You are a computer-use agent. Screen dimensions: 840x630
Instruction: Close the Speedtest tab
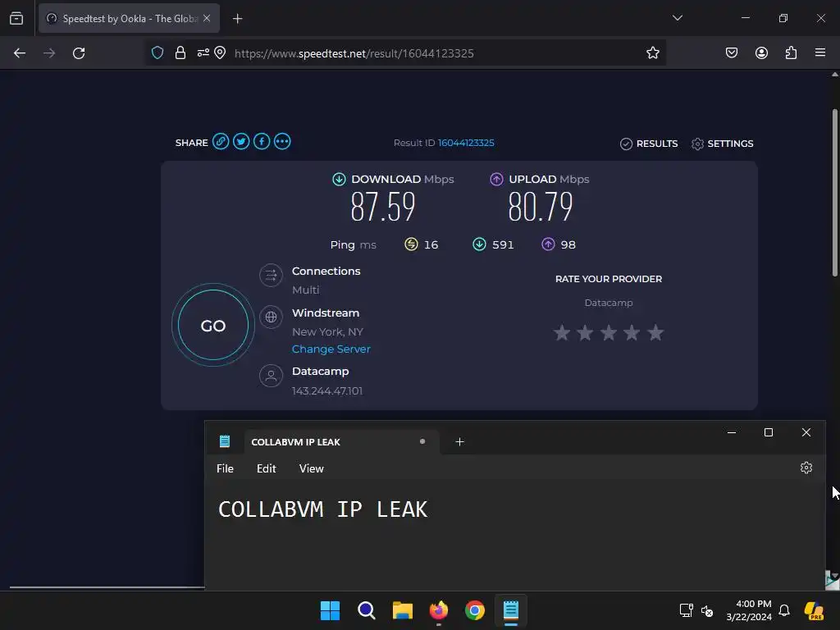(207, 18)
